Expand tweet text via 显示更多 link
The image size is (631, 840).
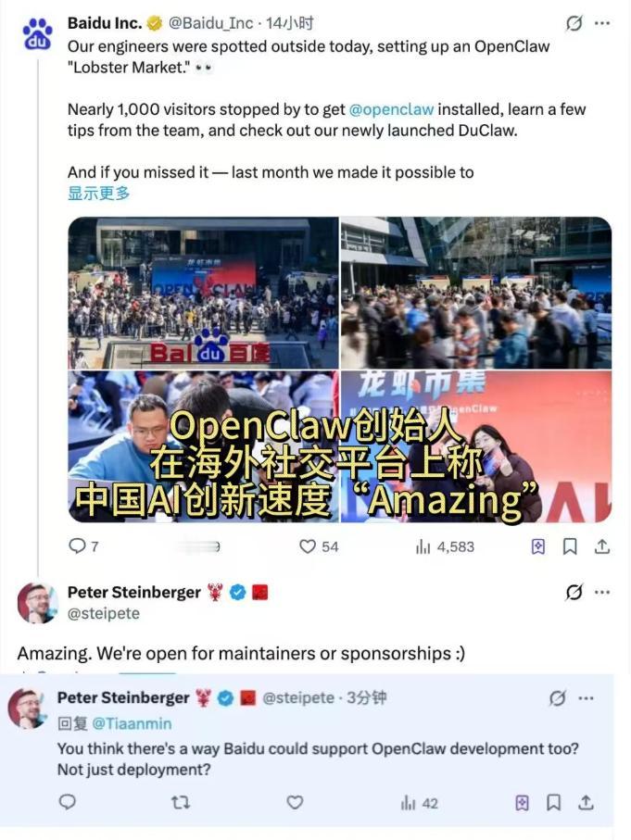pyautogui.click(x=98, y=193)
